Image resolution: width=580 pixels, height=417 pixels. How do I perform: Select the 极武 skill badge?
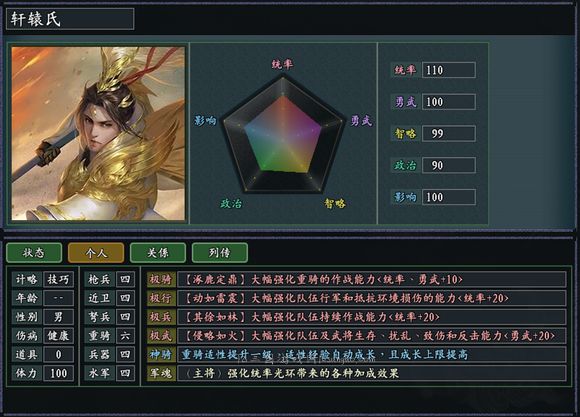pos(161,336)
